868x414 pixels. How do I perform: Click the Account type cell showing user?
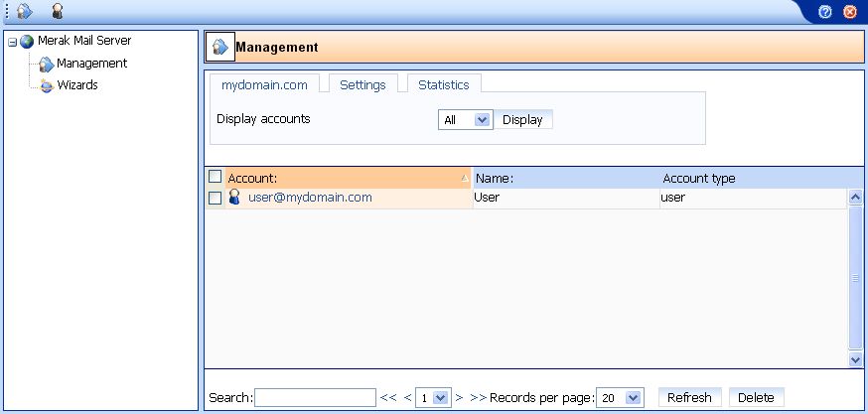click(x=753, y=198)
